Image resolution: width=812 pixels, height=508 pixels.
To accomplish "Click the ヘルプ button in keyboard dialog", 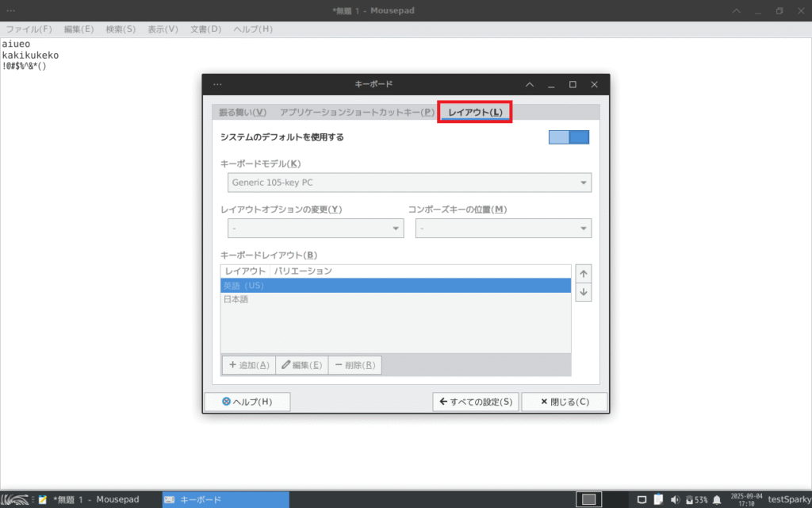I will tap(247, 402).
